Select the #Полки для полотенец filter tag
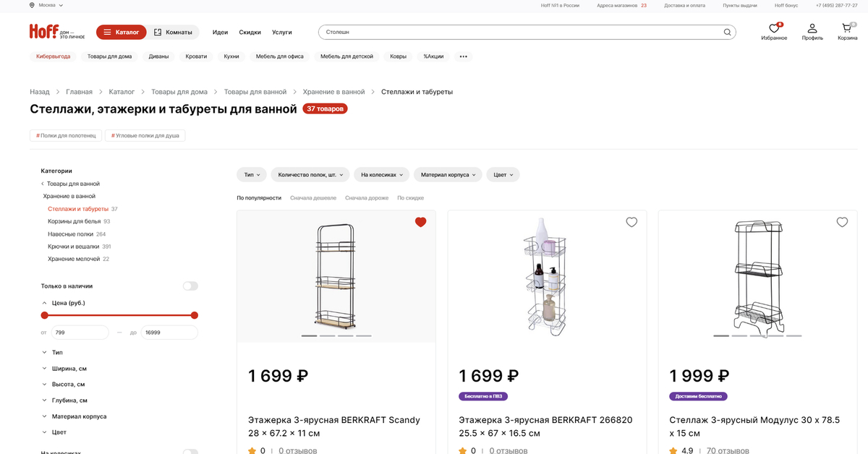Viewport: 868px width, 454px height. click(67, 134)
